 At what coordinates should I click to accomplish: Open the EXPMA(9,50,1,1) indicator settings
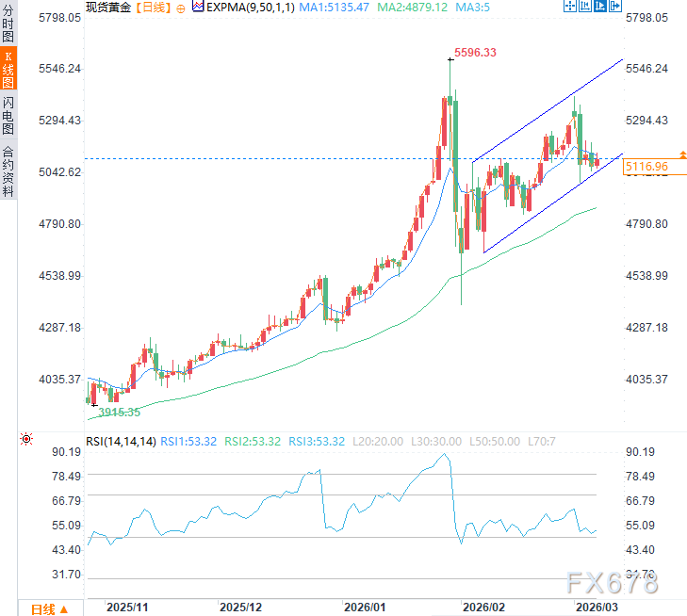[251, 8]
